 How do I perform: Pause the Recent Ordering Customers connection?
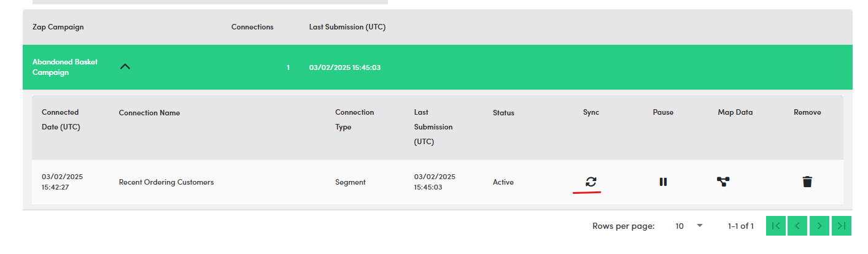tap(663, 182)
